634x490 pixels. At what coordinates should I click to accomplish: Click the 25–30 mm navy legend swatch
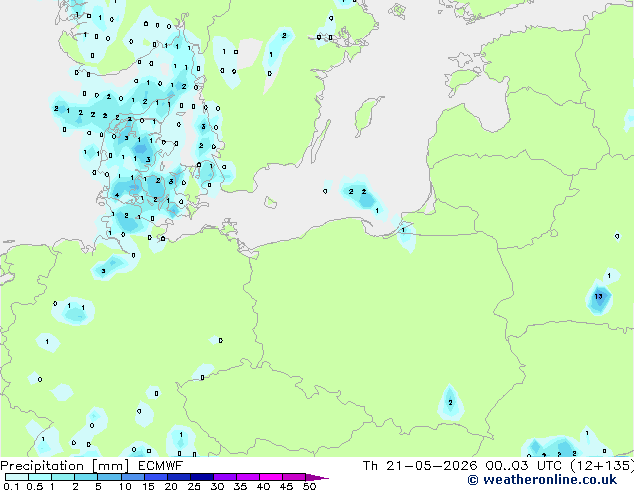[201, 477]
